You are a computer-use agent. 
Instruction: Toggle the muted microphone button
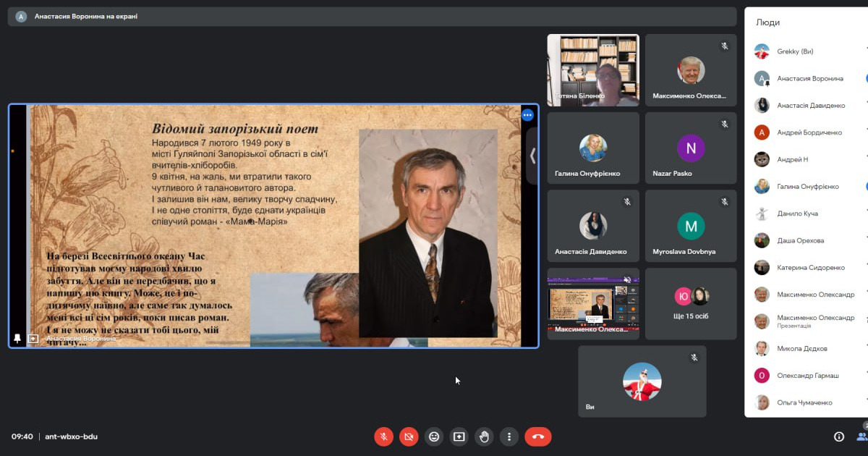383,436
